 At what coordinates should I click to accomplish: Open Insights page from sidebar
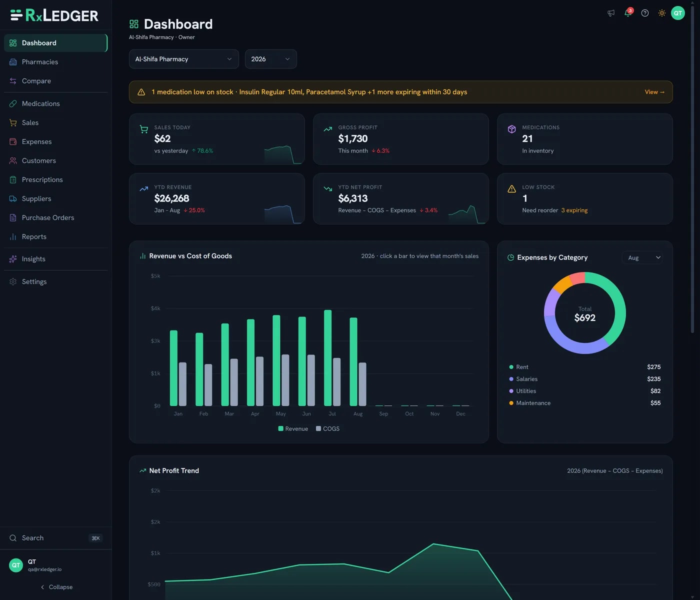tap(55, 259)
